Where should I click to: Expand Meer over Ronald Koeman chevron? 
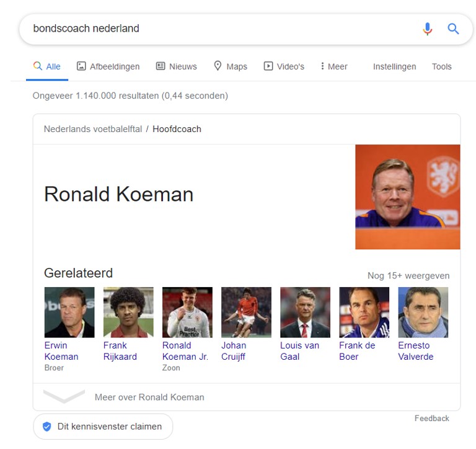[64, 396]
